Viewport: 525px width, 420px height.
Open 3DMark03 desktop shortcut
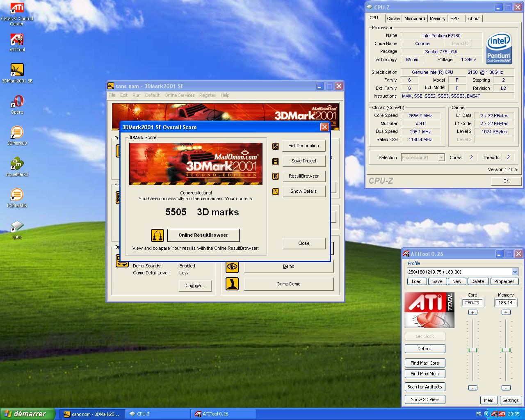tap(17, 136)
